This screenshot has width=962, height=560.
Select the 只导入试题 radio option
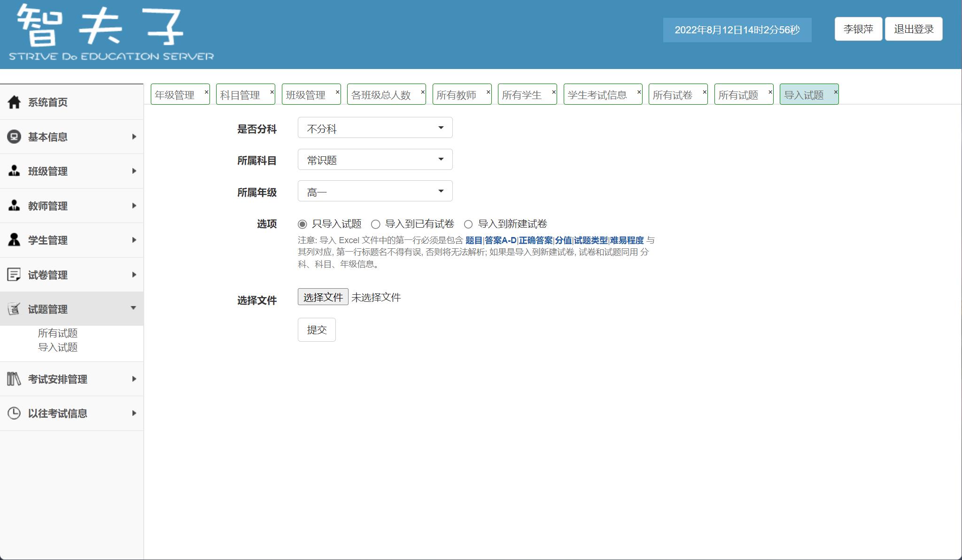pyautogui.click(x=302, y=224)
